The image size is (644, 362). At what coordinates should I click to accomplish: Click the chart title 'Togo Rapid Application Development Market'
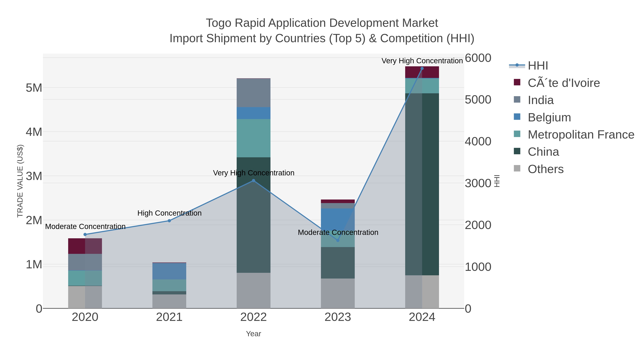click(322, 23)
